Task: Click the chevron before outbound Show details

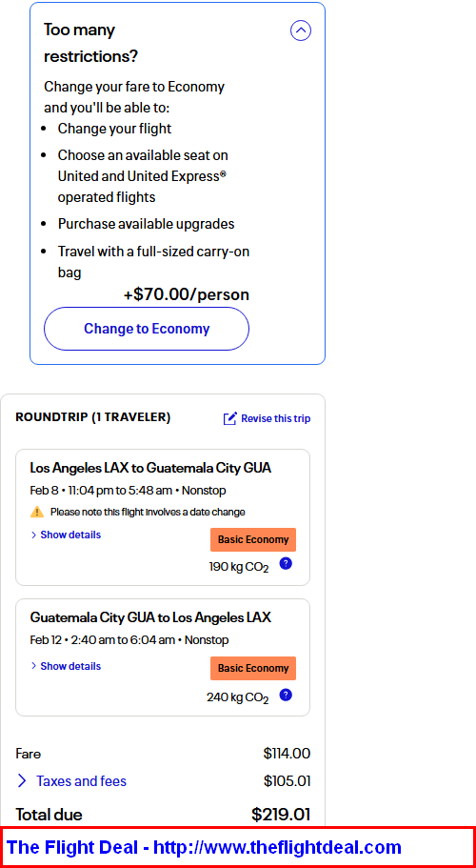Action: coord(33,535)
